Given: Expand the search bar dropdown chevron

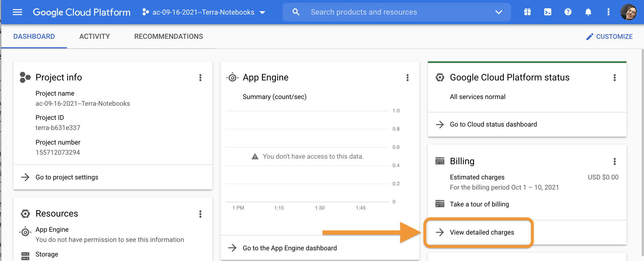Looking at the screenshot, I should [x=498, y=12].
